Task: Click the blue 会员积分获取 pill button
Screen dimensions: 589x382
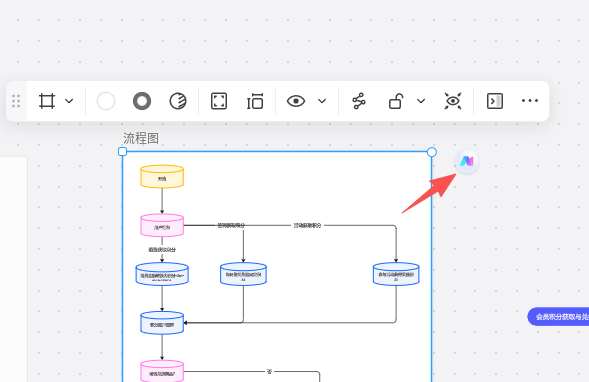Action: click(558, 317)
